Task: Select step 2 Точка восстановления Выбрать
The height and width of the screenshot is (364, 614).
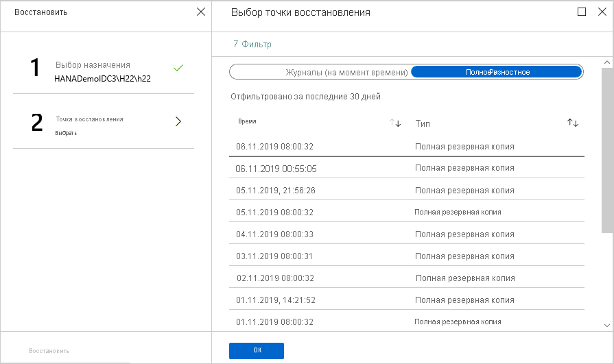Action: (104, 121)
